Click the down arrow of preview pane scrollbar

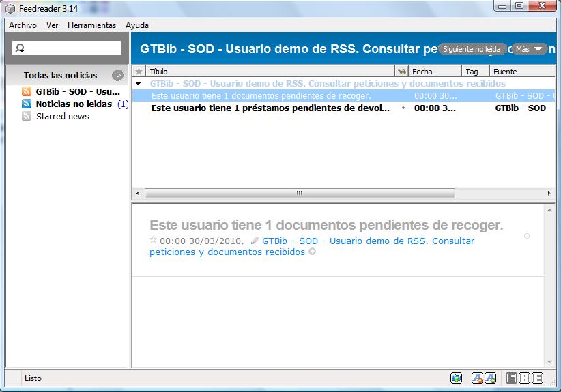pos(549,362)
